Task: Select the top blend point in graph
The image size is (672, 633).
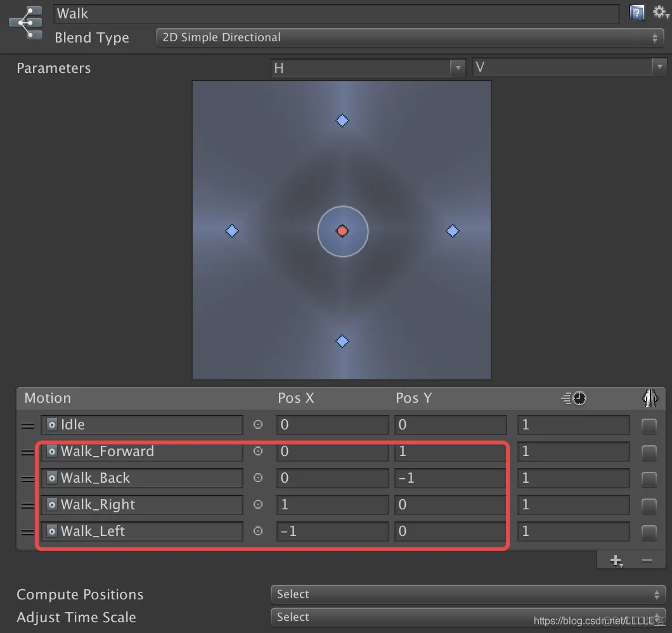Action: 342,121
